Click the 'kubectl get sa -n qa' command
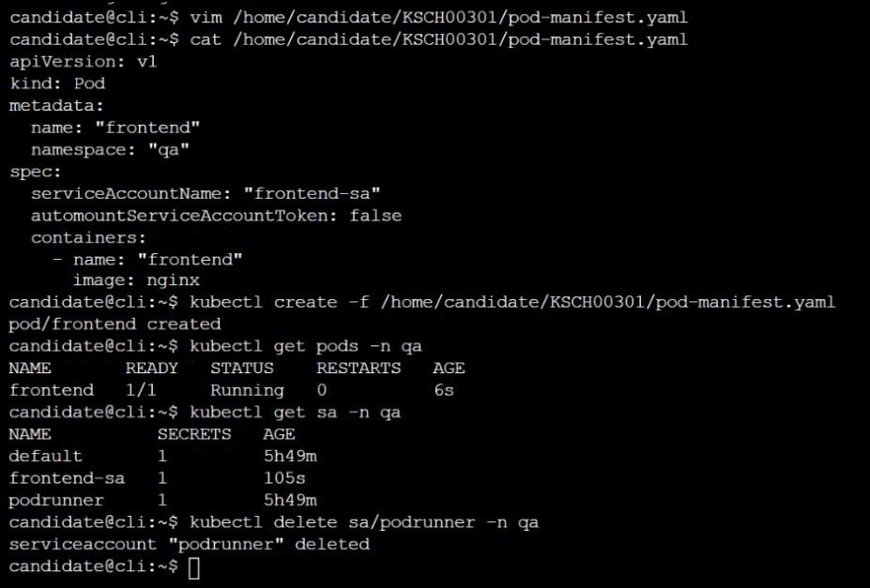The width and height of the screenshot is (870, 588). [296, 413]
